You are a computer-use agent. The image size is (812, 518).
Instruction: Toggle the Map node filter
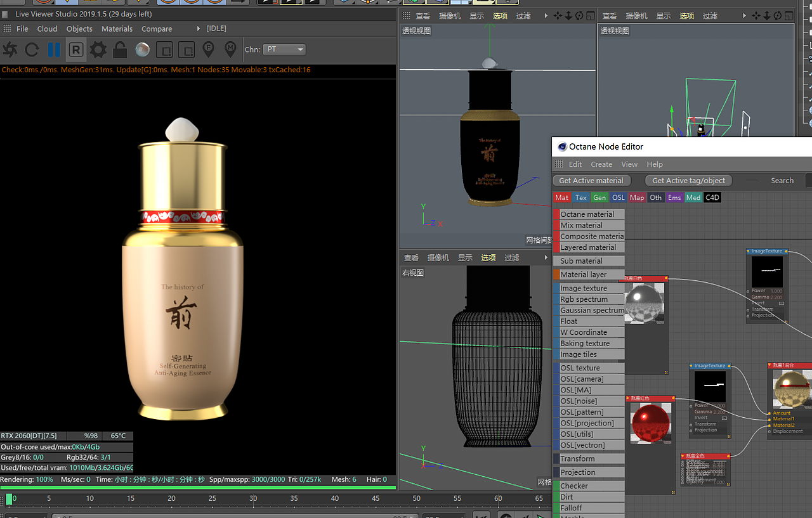click(637, 198)
